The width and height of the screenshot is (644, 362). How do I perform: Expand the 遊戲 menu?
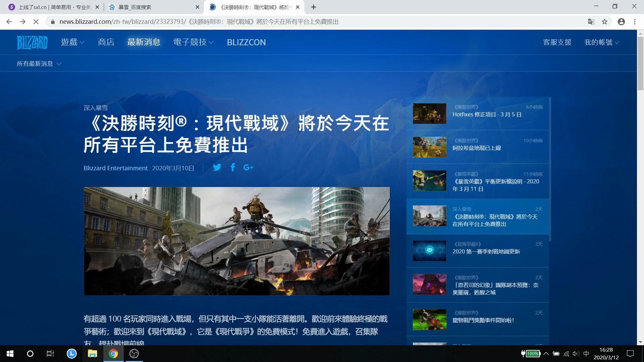click(72, 42)
